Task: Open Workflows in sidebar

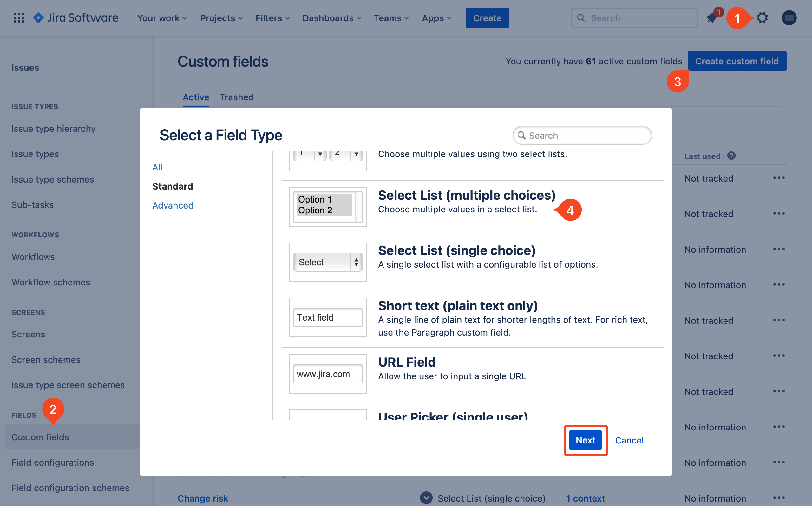Action: tap(33, 257)
